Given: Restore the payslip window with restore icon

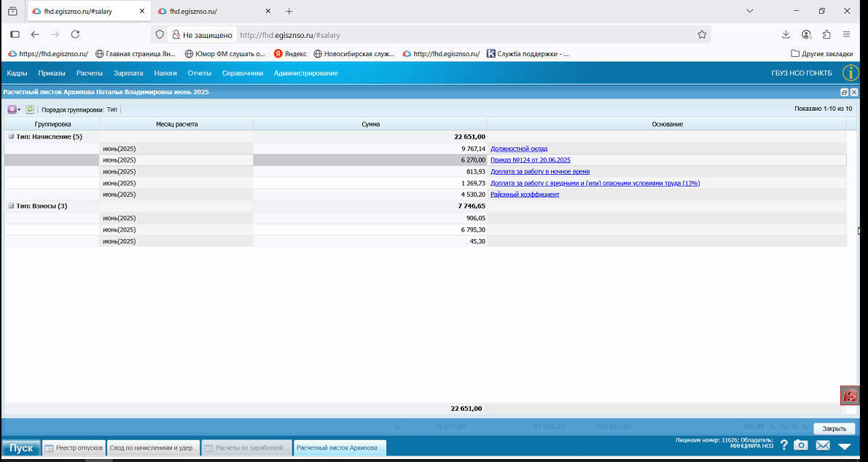Looking at the screenshot, I should pyautogui.click(x=844, y=93).
